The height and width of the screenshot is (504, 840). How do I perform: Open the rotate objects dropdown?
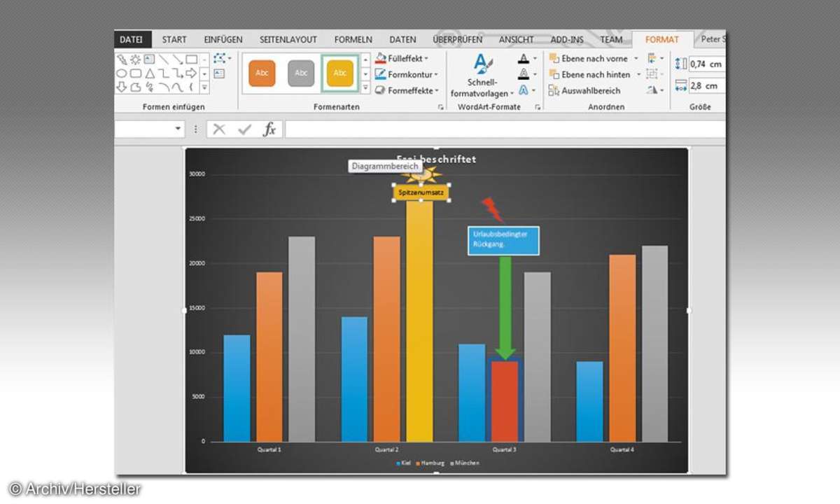click(x=654, y=90)
